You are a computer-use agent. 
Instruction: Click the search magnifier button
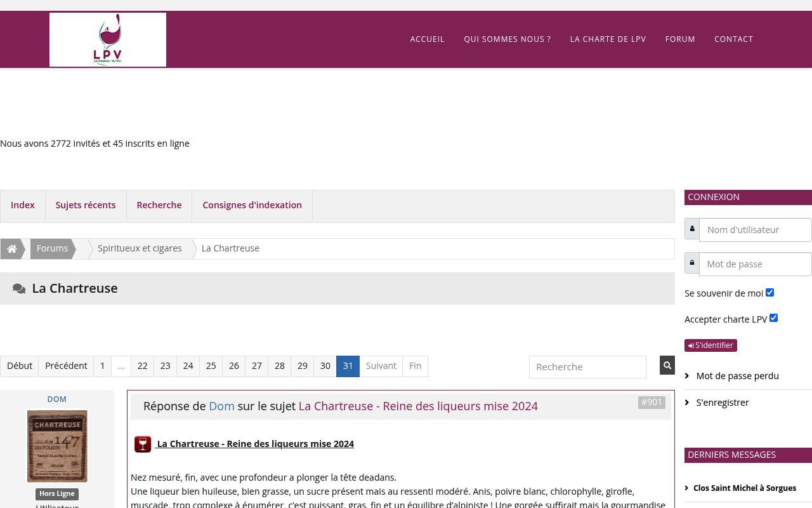coord(667,365)
